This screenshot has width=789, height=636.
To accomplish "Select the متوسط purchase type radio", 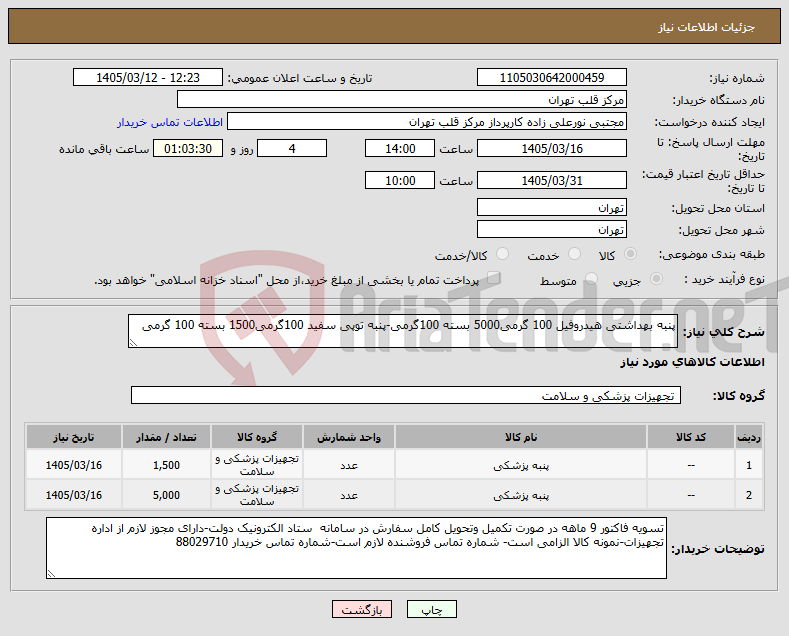I will coord(591,278).
